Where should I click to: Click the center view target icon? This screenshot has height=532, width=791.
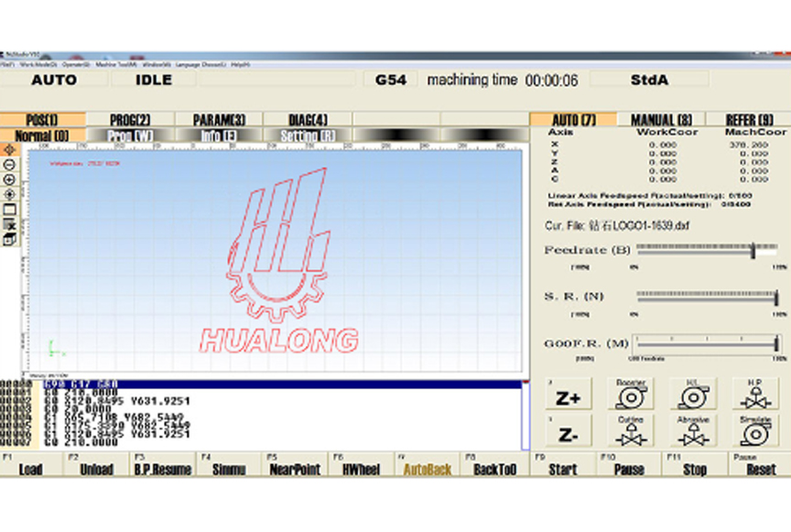pos(9,194)
